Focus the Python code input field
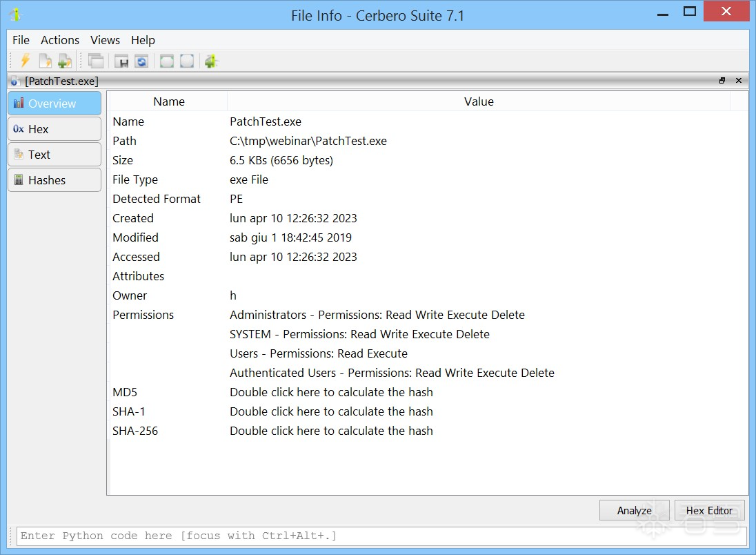The image size is (756, 555). [x=381, y=536]
